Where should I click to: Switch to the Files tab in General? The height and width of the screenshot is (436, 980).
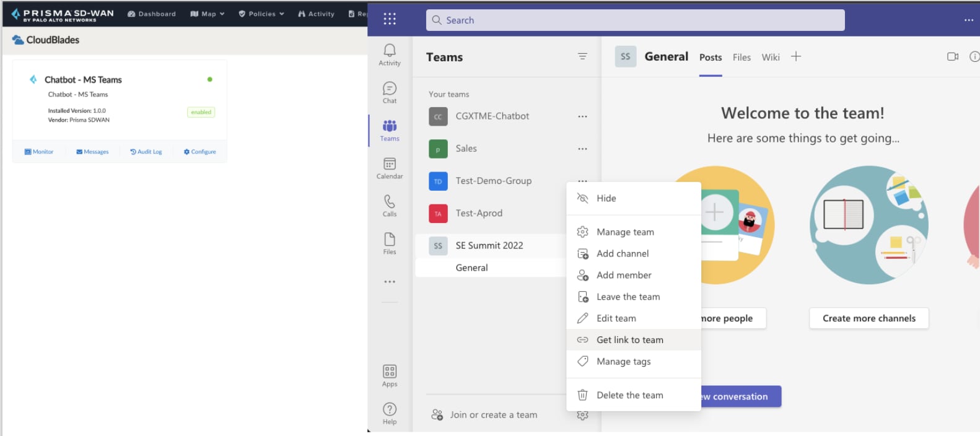(x=742, y=58)
